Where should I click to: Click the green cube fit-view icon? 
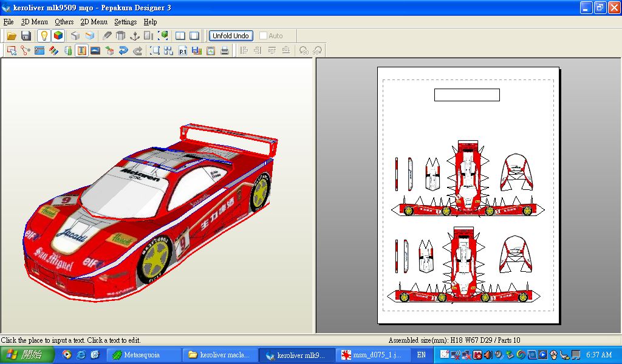tap(163, 36)
